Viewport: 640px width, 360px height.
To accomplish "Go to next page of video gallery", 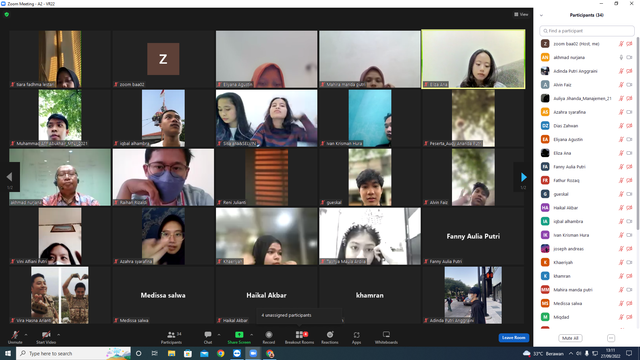I will click(x=524, y=177).
